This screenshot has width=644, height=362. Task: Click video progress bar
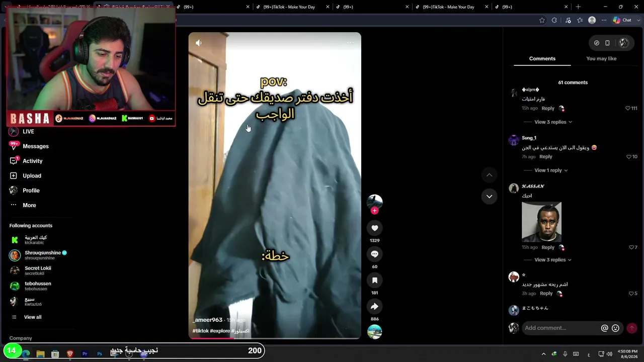275,338
